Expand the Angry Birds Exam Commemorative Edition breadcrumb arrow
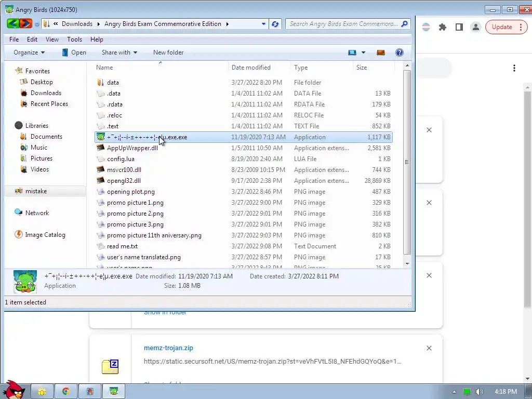Screen dimensions: 532x399 coord(228,24)
